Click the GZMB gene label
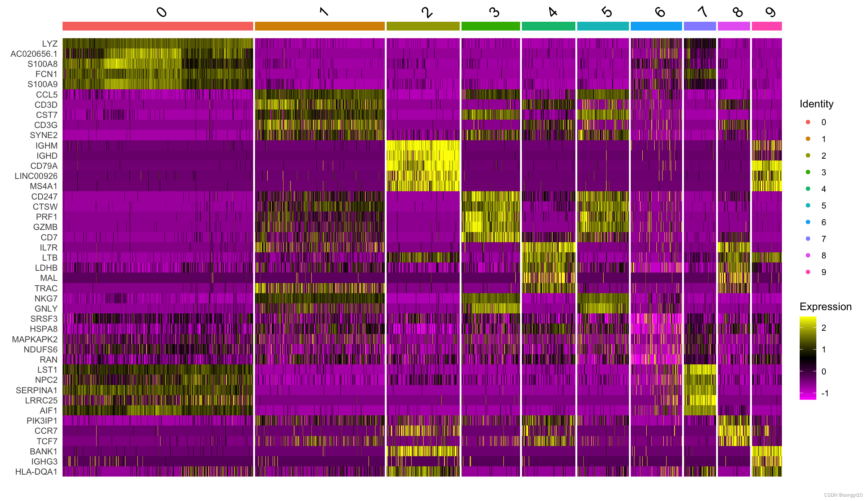The image size is (868, 501). coord(45,227)
